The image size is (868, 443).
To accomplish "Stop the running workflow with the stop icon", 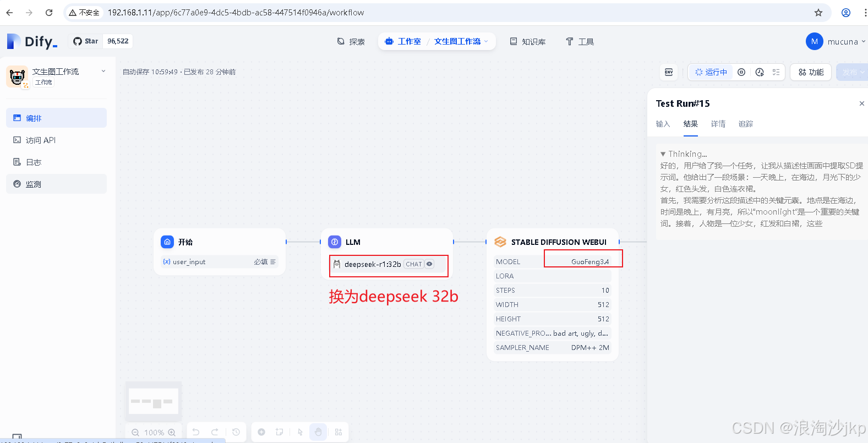I will coord(741,72).
